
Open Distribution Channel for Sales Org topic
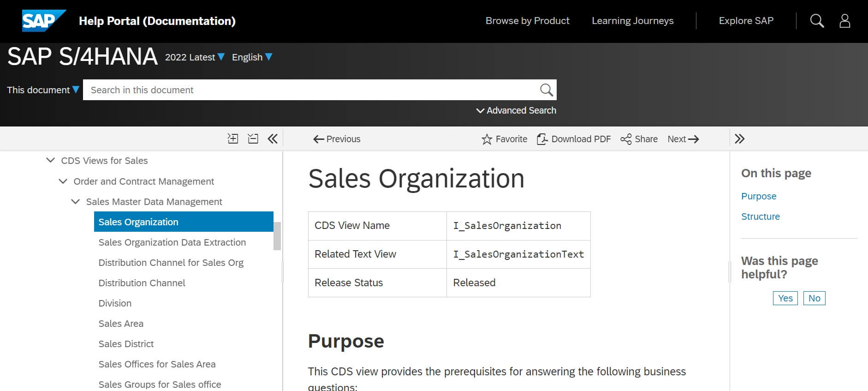[x=171, y=262]
